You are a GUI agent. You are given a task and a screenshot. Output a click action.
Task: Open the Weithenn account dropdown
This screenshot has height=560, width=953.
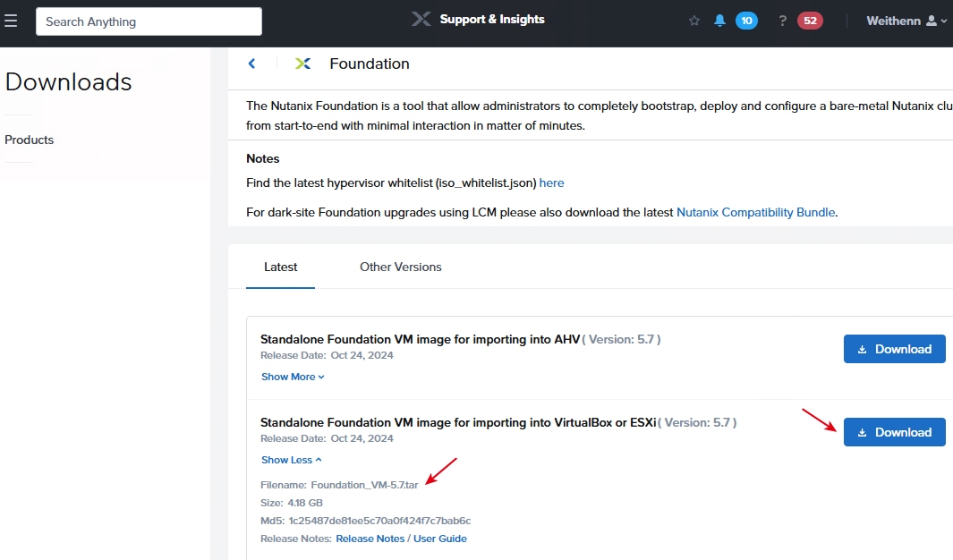pos(906,21)
